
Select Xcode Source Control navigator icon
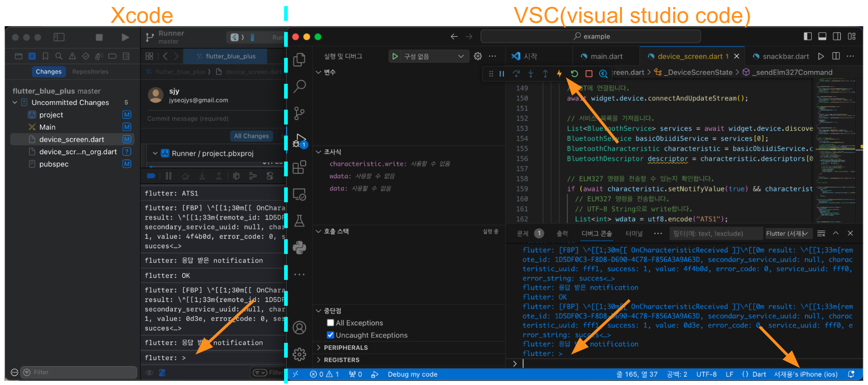tap(32, 56)
